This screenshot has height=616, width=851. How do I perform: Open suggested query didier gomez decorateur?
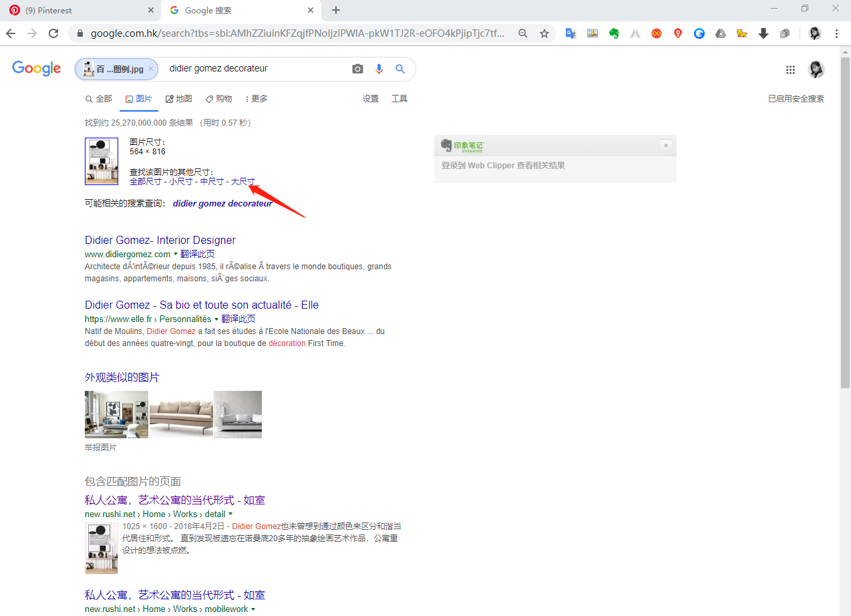(222, 203)
